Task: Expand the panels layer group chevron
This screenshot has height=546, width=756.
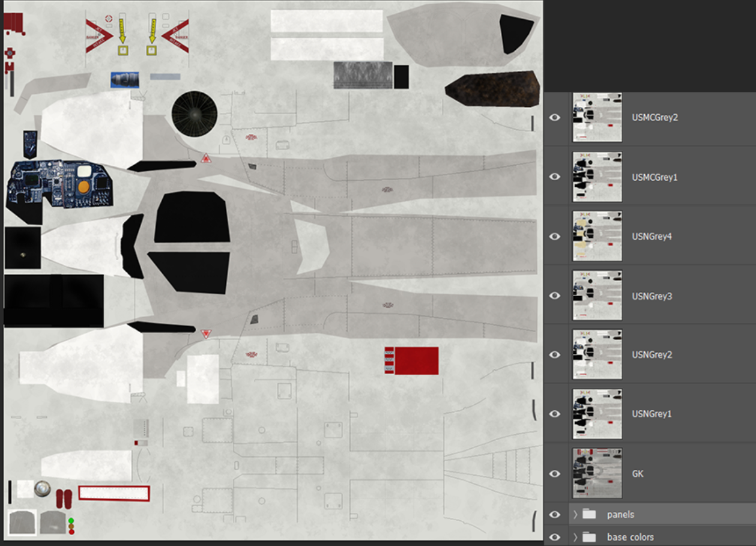Action: [575, 515]
